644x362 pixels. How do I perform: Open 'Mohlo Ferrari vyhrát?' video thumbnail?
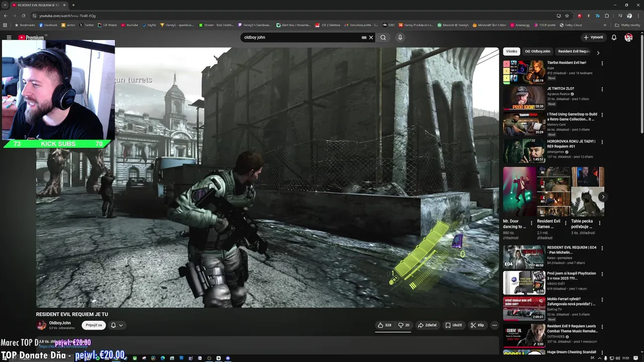(524, 308)
